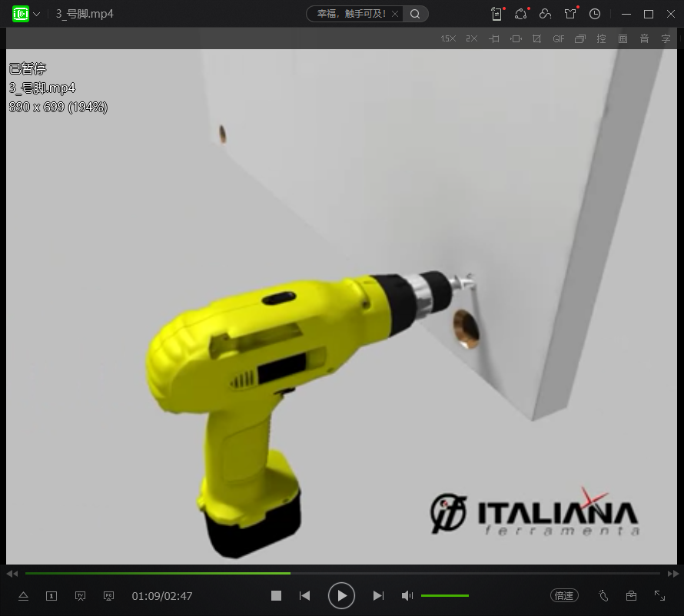Click the screenshot crop icon
This screenshot has height=616, width=684.
coord(537,39)
